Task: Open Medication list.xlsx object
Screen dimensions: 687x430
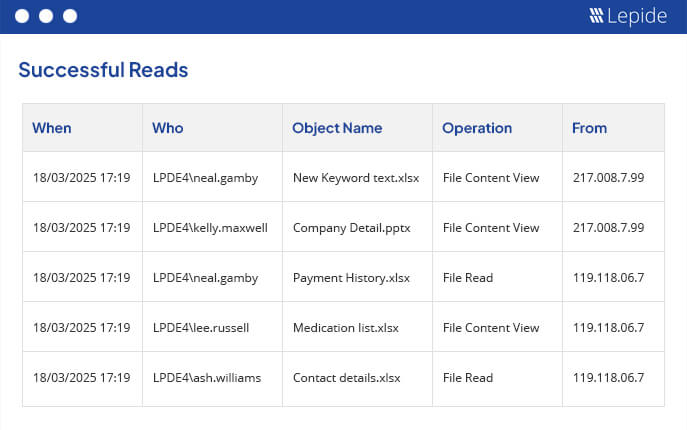Action: (346, 327)
